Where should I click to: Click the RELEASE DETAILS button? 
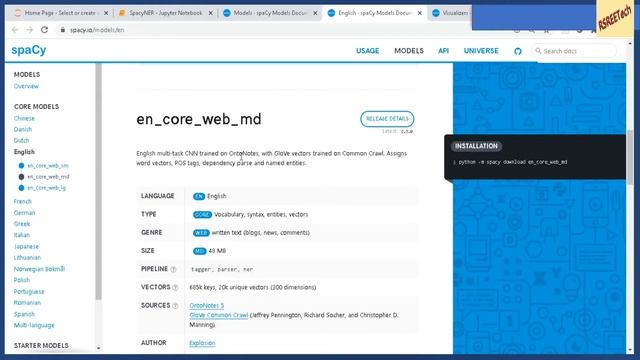click(387, 119)
